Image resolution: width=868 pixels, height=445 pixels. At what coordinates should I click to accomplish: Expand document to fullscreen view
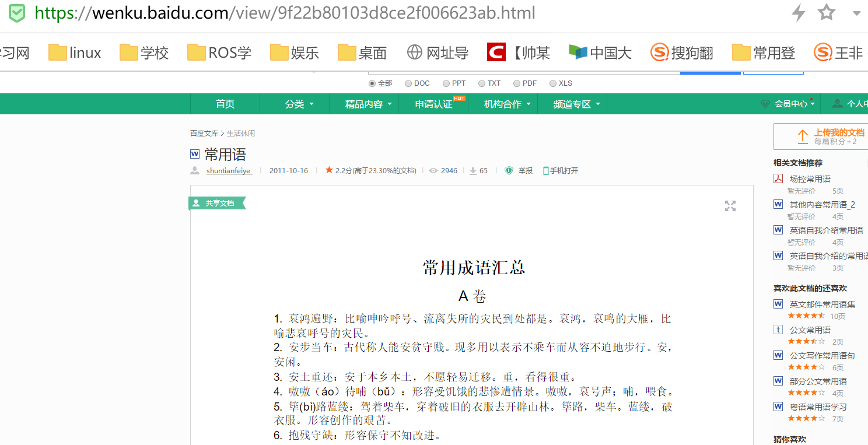coord(730,205)
